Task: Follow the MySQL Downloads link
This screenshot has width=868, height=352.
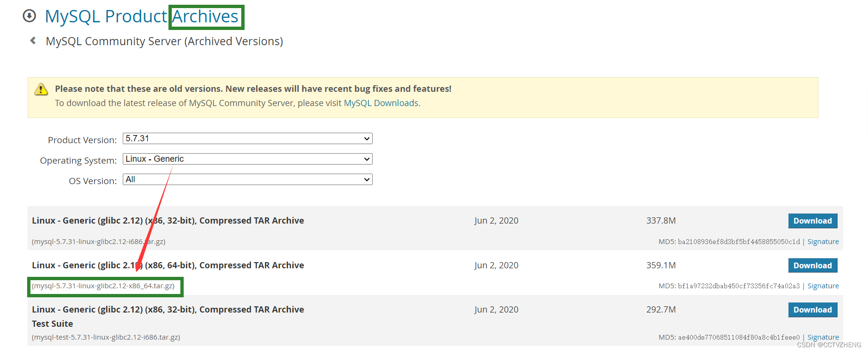Action: click(381, 103)
